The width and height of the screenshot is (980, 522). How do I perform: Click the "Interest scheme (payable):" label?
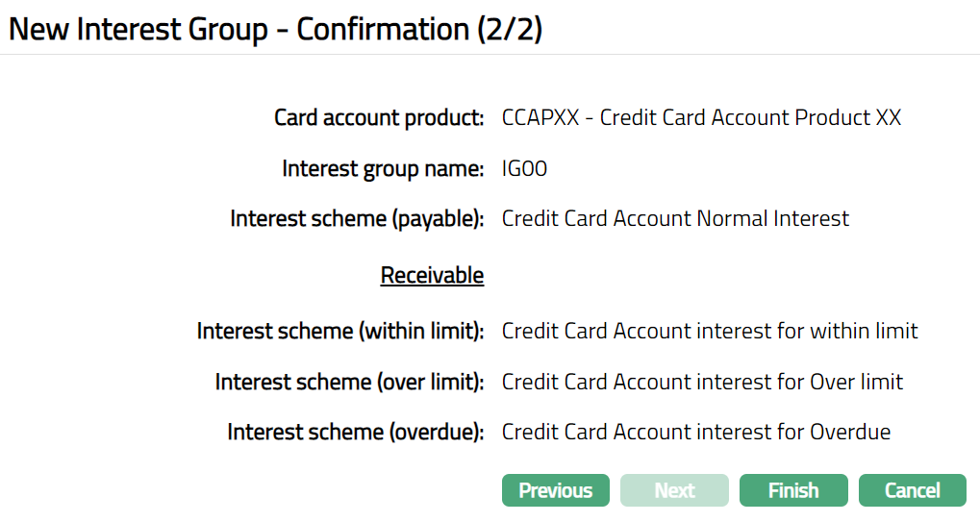coord(356,219)
